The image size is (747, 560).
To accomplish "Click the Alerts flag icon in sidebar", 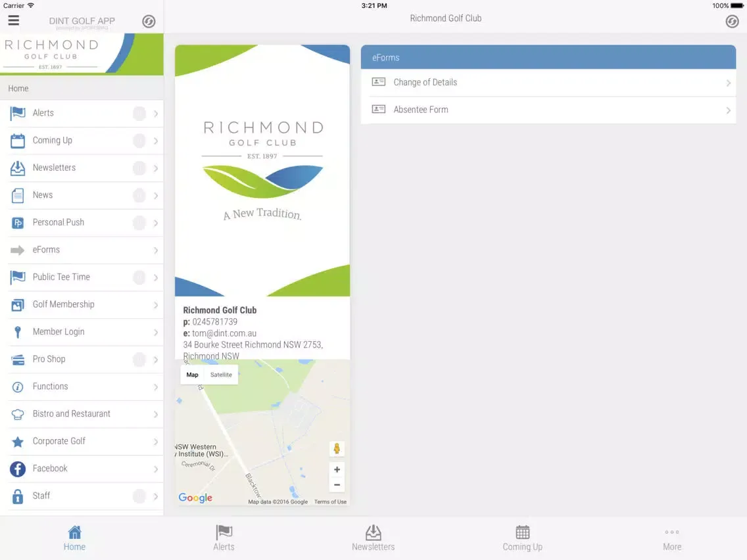I will point(18,113).
